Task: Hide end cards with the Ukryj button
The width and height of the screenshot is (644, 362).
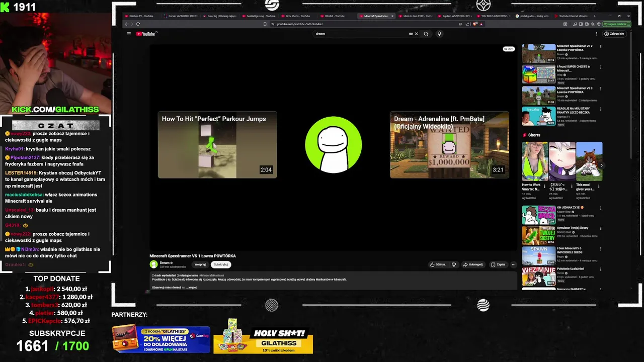Action: [x=509, y=49]
